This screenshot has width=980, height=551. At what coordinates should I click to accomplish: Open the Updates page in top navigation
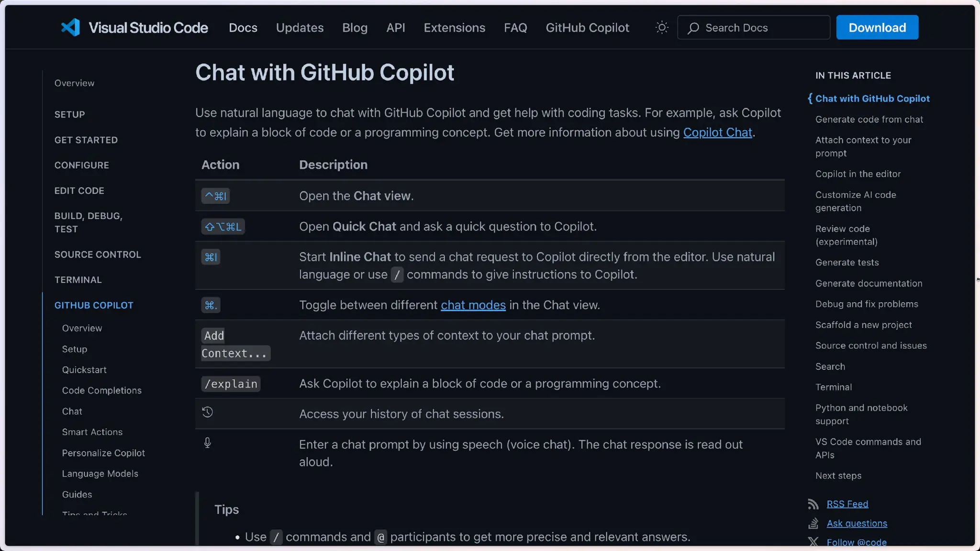pyautogui.click(x=300, y=28)
